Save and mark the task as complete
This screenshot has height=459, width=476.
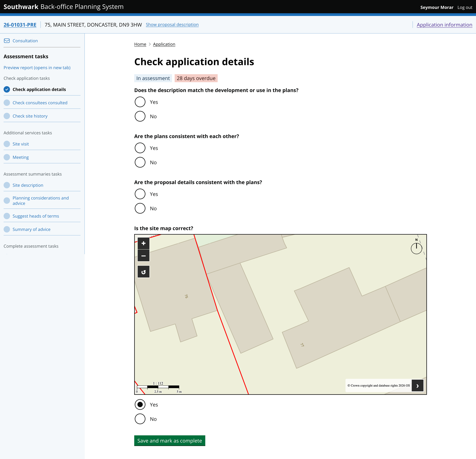point(169,441)
